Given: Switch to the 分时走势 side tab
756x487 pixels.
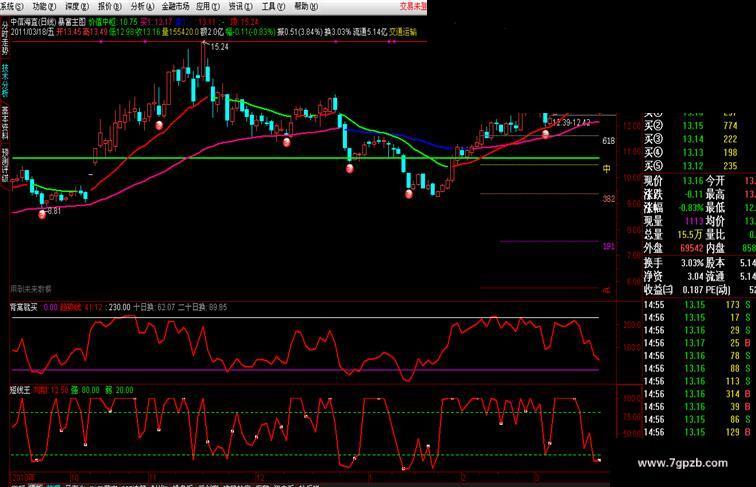Looking at the screenshot, I should [x=5, y=40].
